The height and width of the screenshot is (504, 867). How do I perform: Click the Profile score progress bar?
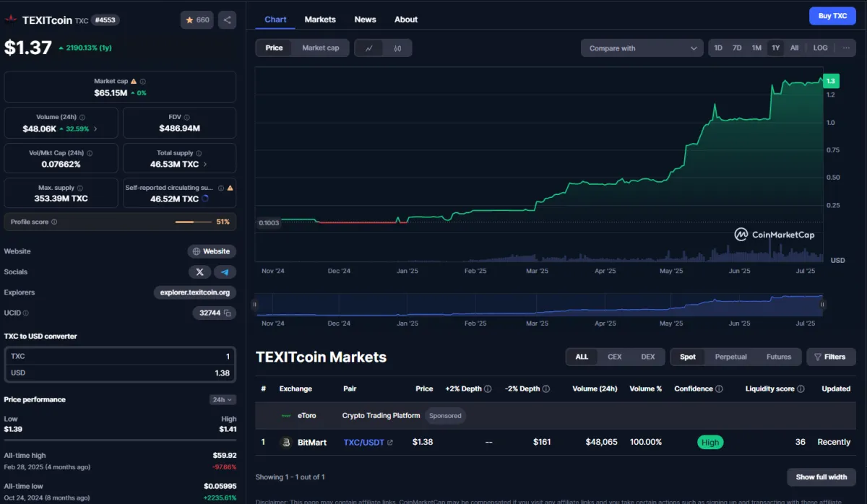pos(194,222)
